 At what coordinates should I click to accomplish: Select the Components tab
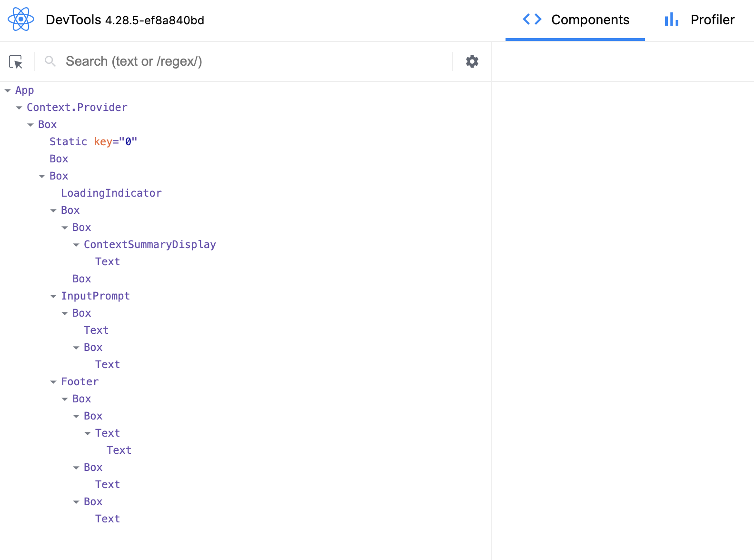(575, 20)
